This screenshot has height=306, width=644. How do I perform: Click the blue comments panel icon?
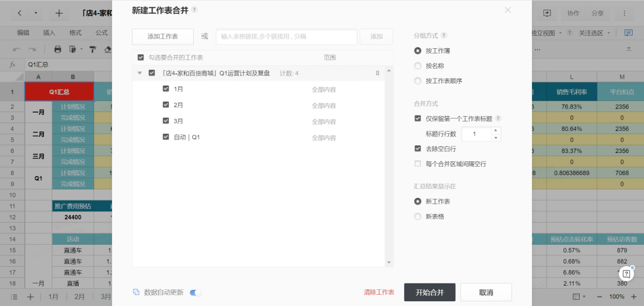pos(628,33)
